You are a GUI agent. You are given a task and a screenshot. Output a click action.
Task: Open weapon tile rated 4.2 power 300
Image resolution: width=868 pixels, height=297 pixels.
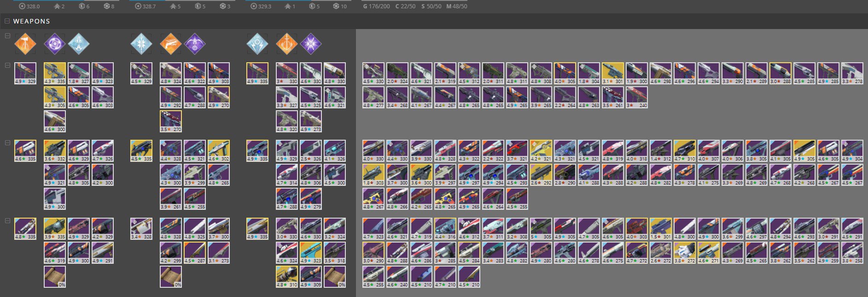103,175
